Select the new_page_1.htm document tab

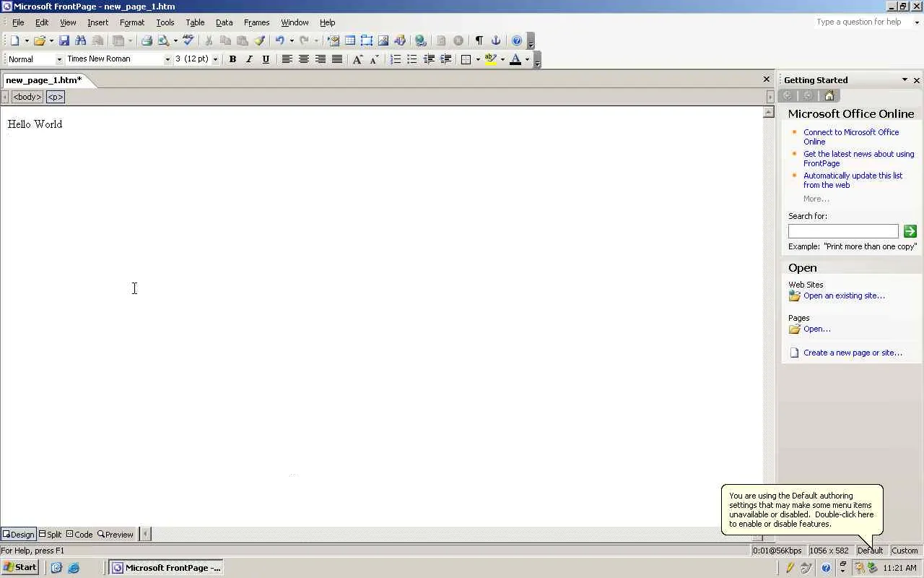point(44,80)
